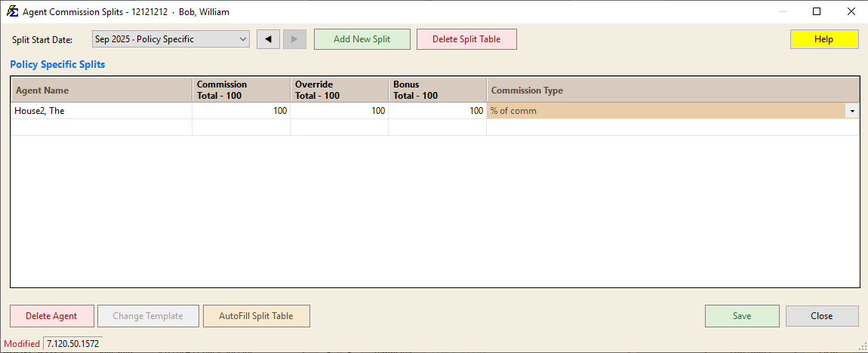Go to previous split date arrow
The height and width of the screenshot is (353, 868).
tap(269, 39)
